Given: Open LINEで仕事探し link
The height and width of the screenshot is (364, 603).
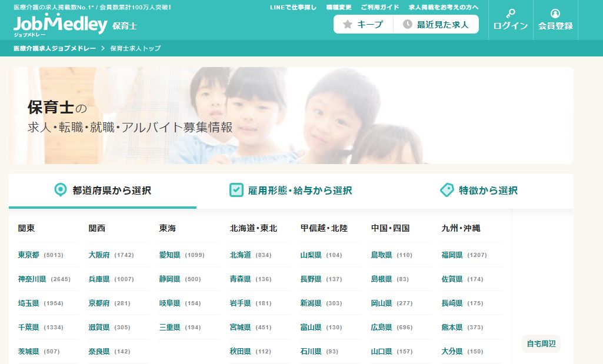Looking at the screenshot, I should click(x=292, y=8).
